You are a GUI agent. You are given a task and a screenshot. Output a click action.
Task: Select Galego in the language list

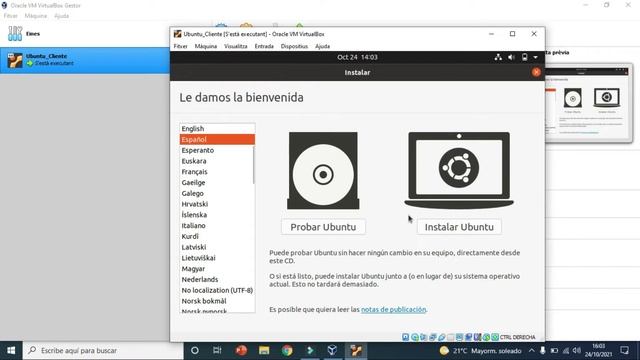click(217, 193)
